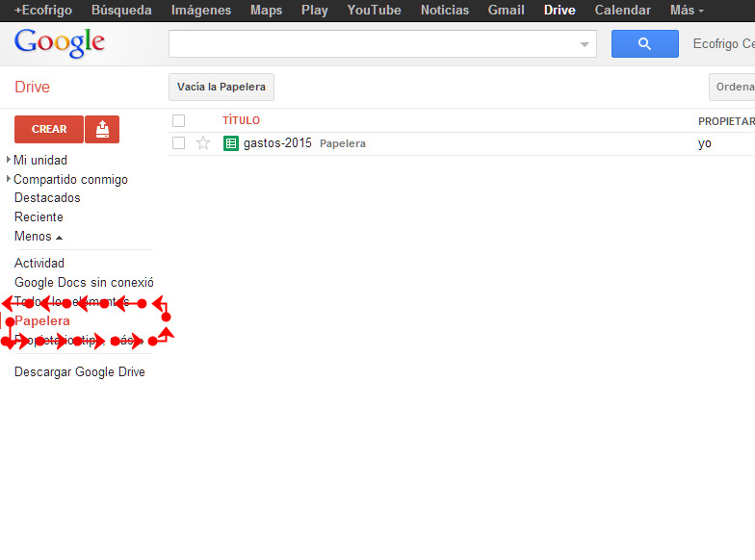
Task: Open Destacados in the sidebar
Action: (x=47, y=198)
